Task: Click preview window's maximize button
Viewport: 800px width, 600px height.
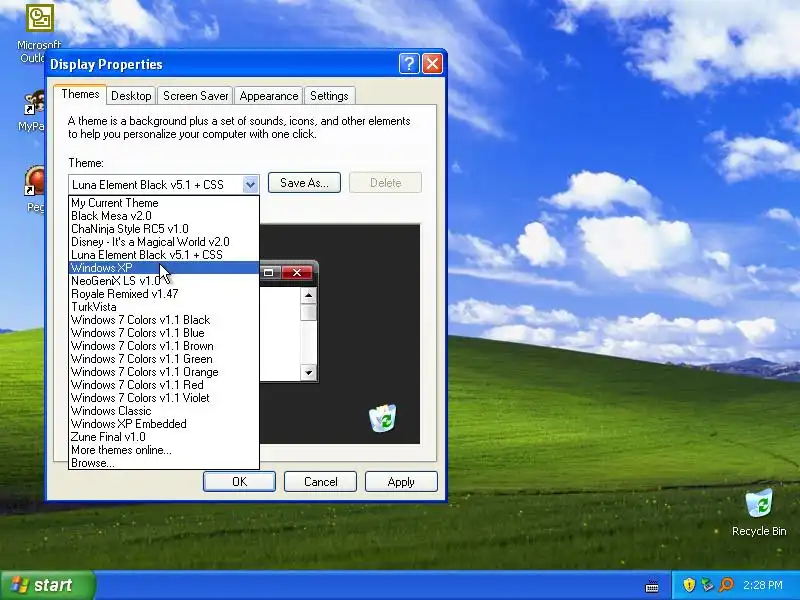Action: (x=269, y=272)
